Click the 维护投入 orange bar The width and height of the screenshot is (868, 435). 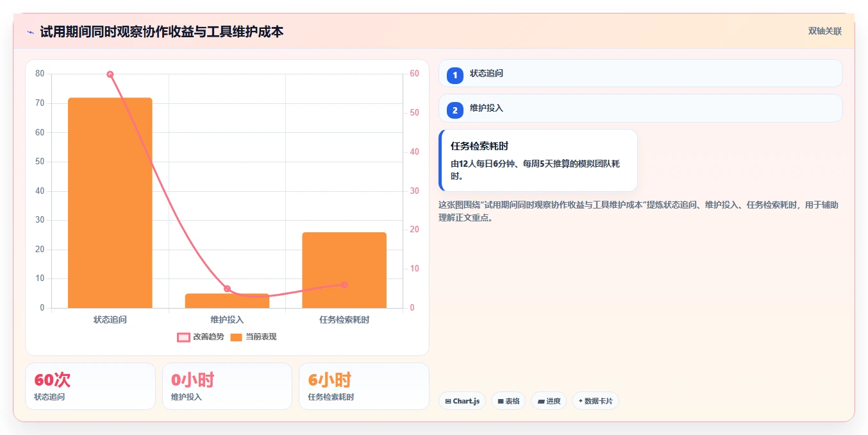(227, 301)
